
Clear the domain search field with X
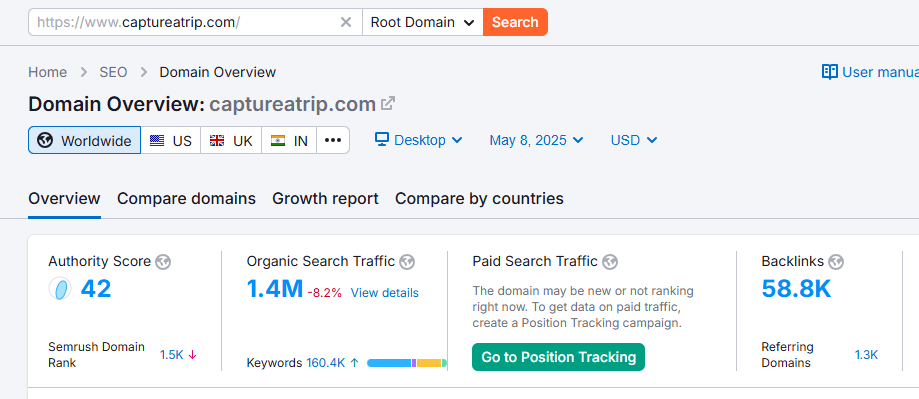click(x=346, y=22)
